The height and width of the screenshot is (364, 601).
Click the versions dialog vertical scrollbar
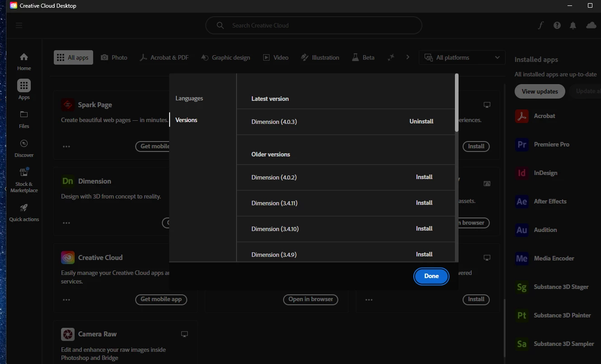[x=457, y=103]
